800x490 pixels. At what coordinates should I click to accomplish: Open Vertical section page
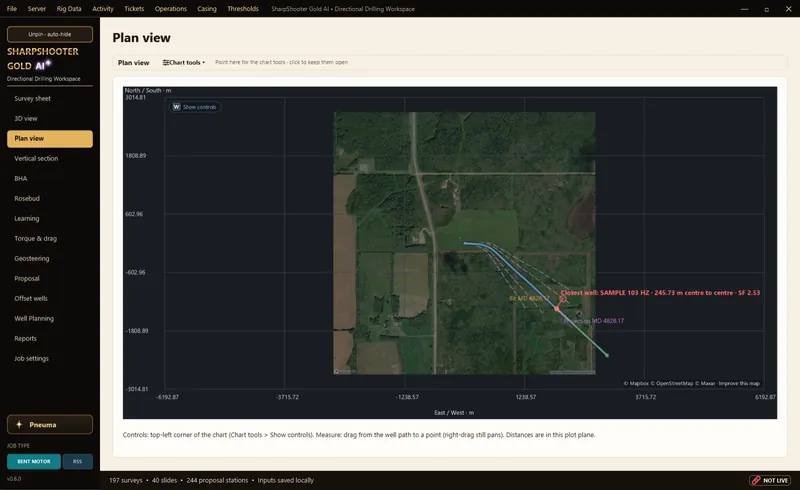[50, 158]
